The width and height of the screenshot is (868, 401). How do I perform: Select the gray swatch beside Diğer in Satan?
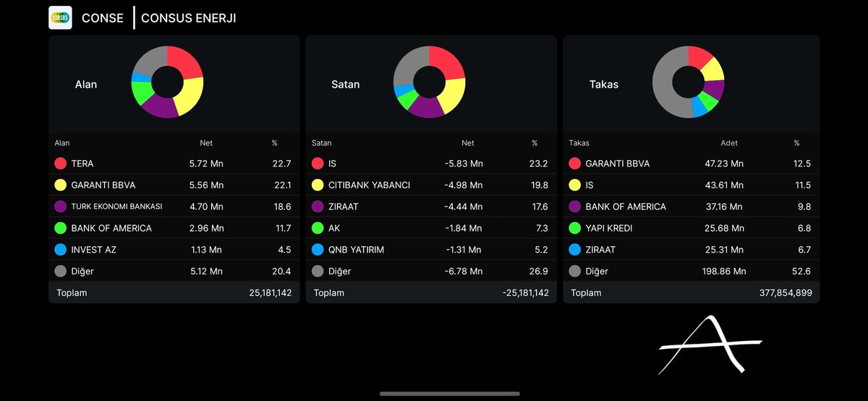coord(318,271)
